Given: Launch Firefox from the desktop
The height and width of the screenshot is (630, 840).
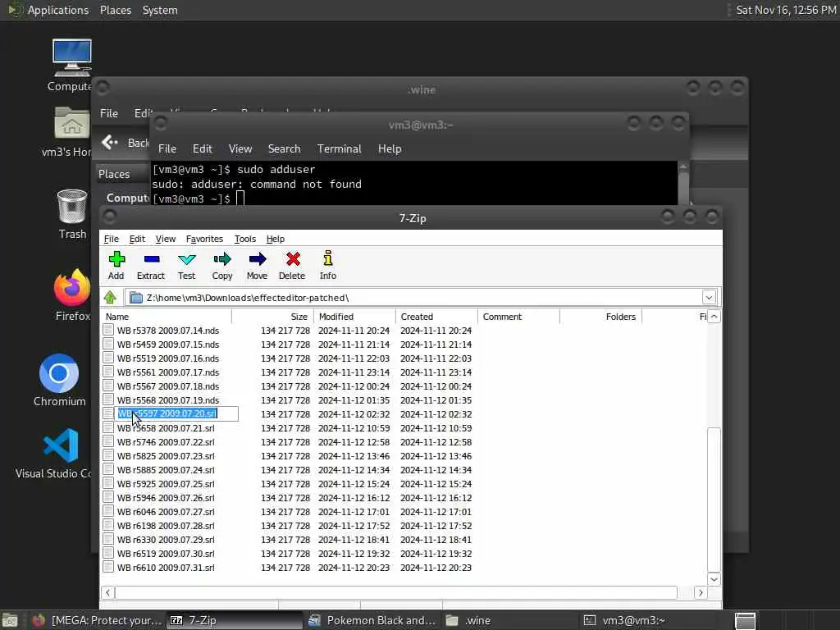Looking at the screenshot, I should coord(72,294).
